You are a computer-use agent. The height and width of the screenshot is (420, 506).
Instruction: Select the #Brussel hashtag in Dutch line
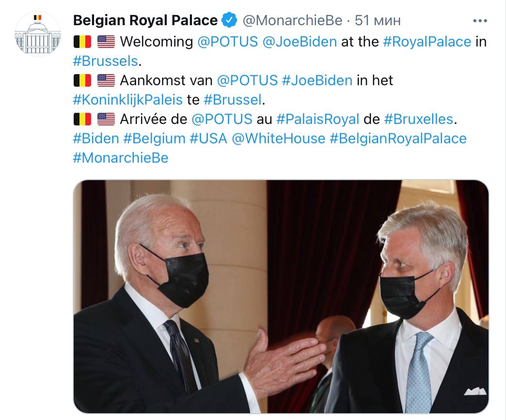click(233, 100)
